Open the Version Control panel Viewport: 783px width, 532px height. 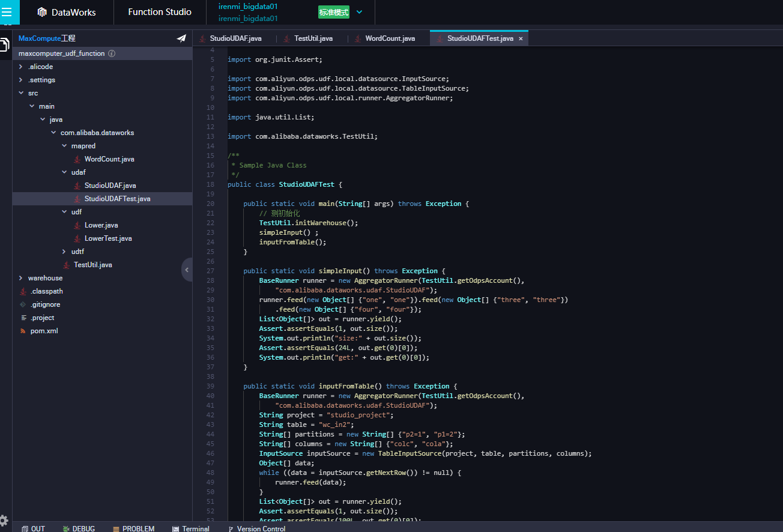pos(256,529)
